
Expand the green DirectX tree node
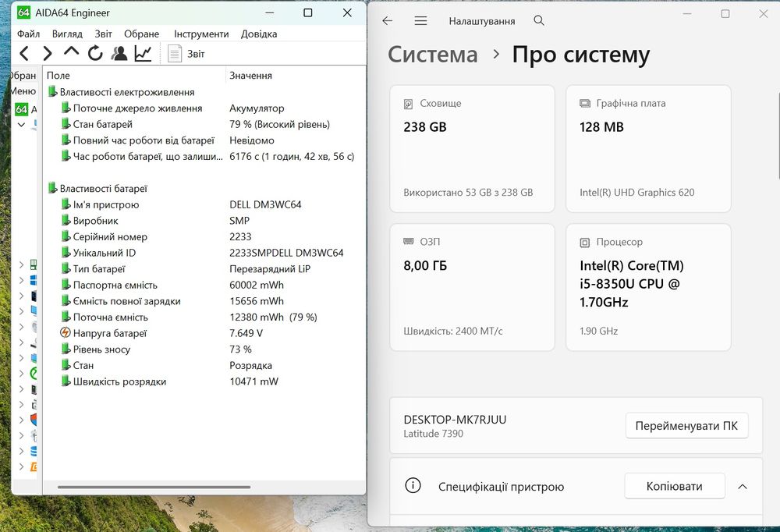(21, 373)
